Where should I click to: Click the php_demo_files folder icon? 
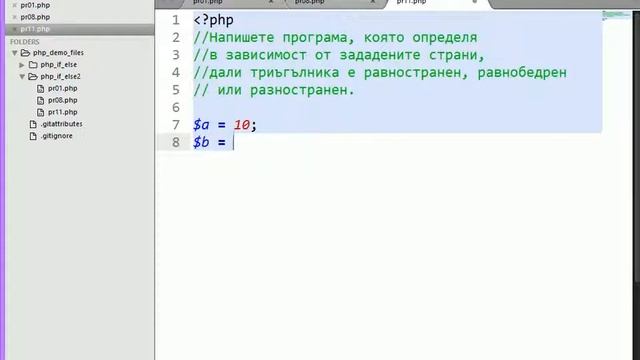click(25, 53)
